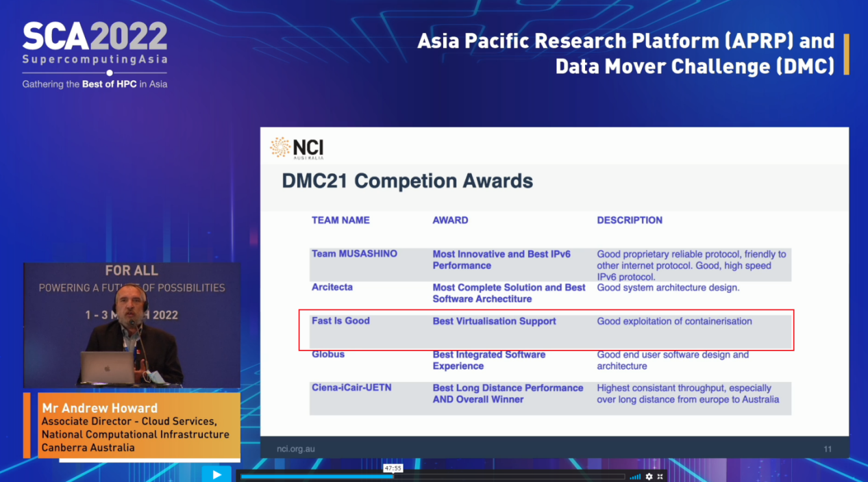Image resolution: width=868 pixels, height=482 pixels.
Task: Click 'nci.org.au' in slide footer
Action: (x=296, y=449)
